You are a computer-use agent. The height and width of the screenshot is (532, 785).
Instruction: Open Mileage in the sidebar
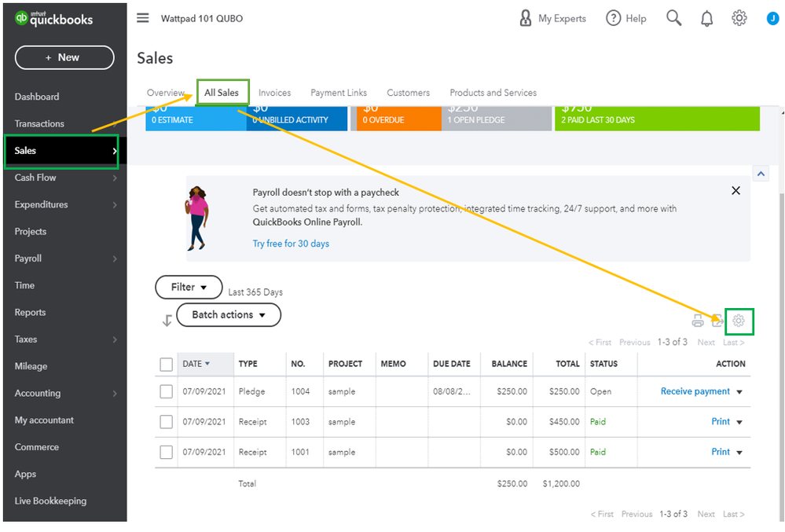[x=31, y=366]
